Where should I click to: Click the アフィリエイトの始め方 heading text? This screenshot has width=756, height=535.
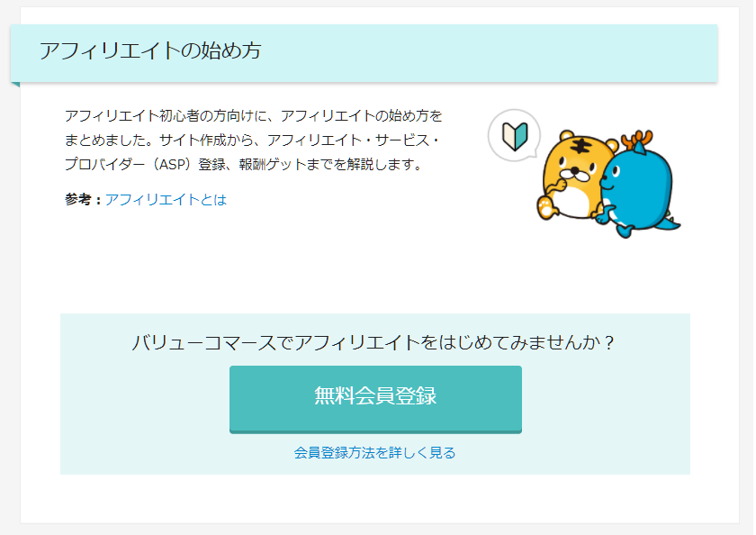coord(150,50)
